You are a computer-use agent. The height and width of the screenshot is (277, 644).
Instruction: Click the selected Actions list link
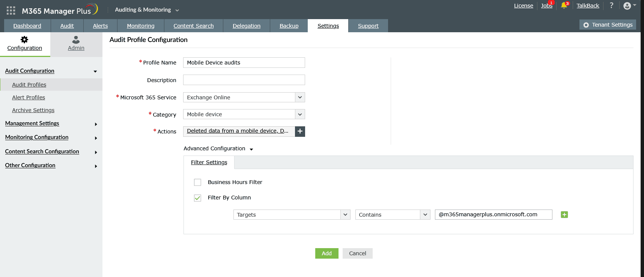point(238,131)
